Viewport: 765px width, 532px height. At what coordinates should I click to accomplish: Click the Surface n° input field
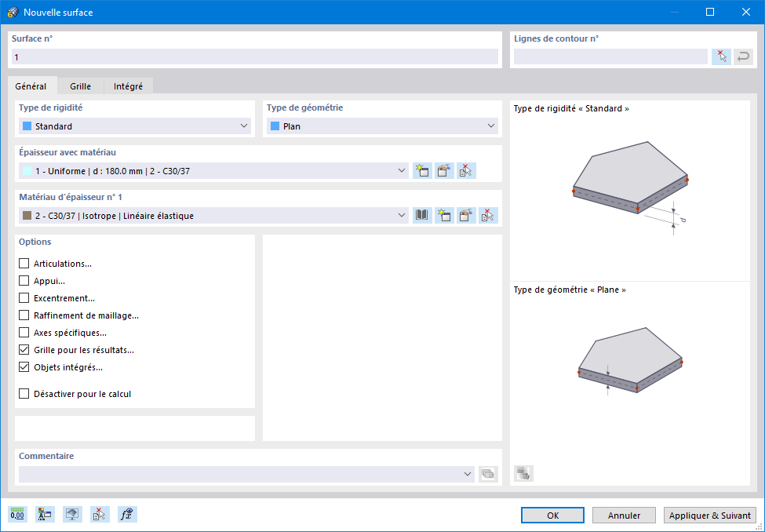coord(255,56)
